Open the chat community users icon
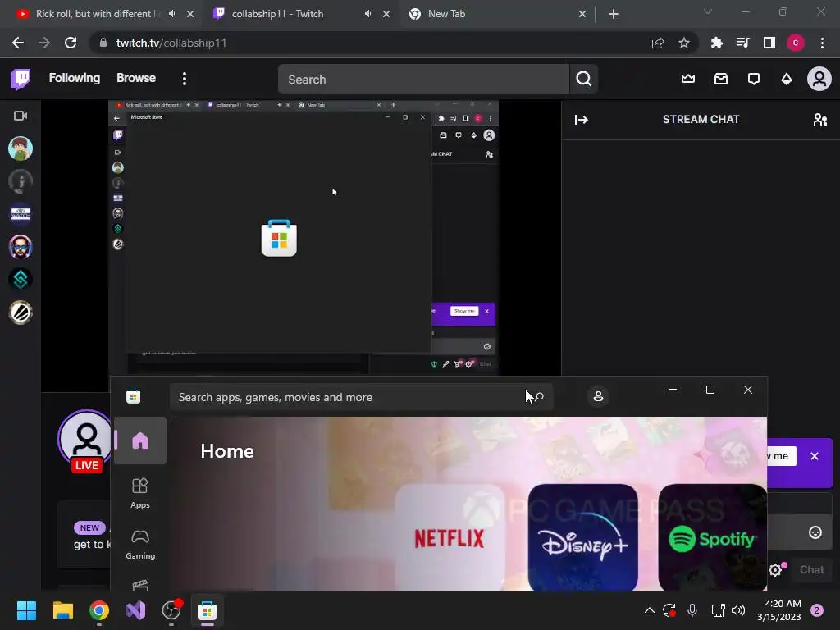This screenshot has width=840, height=630. pos(819,120)
